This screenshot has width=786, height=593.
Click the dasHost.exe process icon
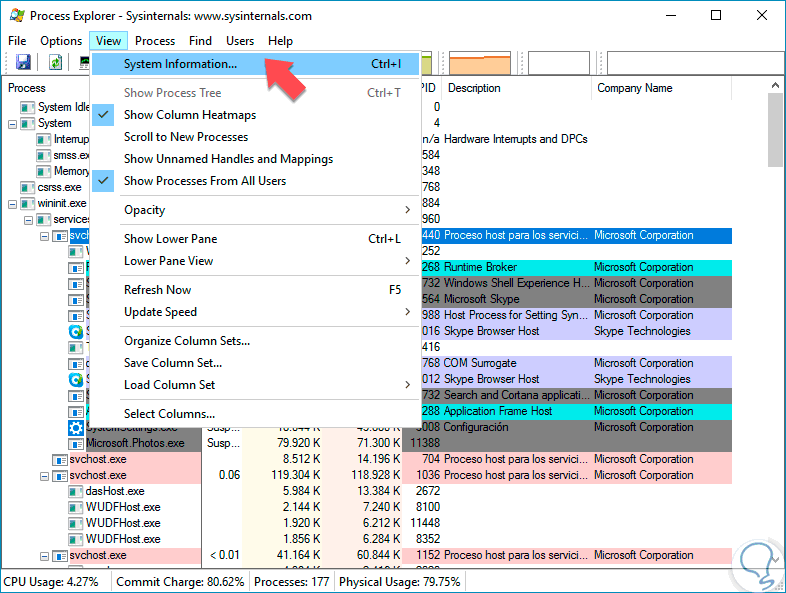(x=76, y=492)
